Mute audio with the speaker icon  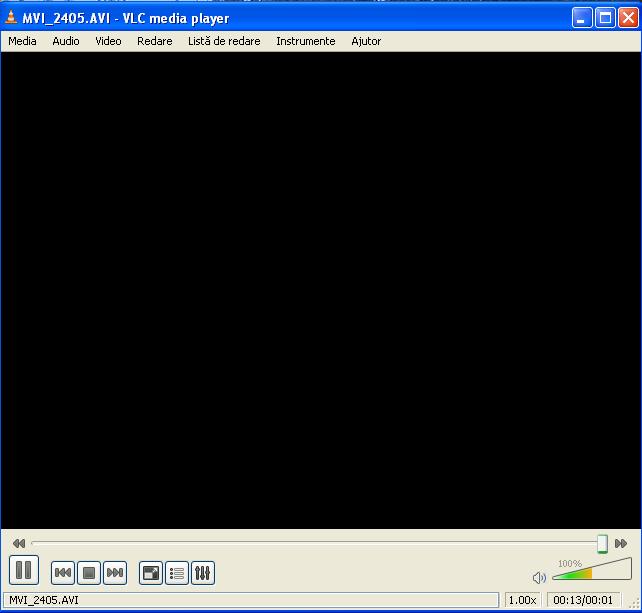(x=539, y=577)
